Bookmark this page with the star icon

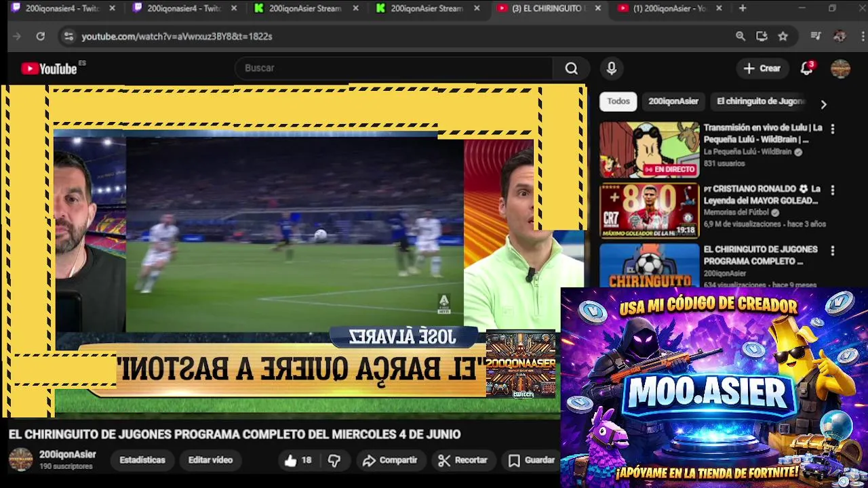pyautogui.click(x=783, y=37)
